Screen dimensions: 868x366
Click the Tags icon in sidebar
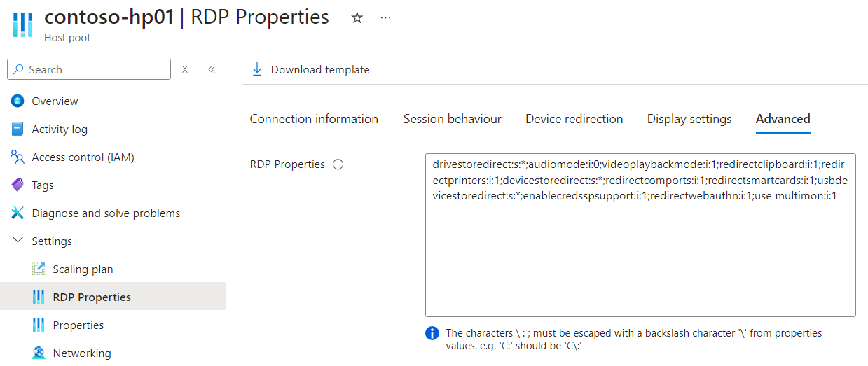click(x=18, y=185)
